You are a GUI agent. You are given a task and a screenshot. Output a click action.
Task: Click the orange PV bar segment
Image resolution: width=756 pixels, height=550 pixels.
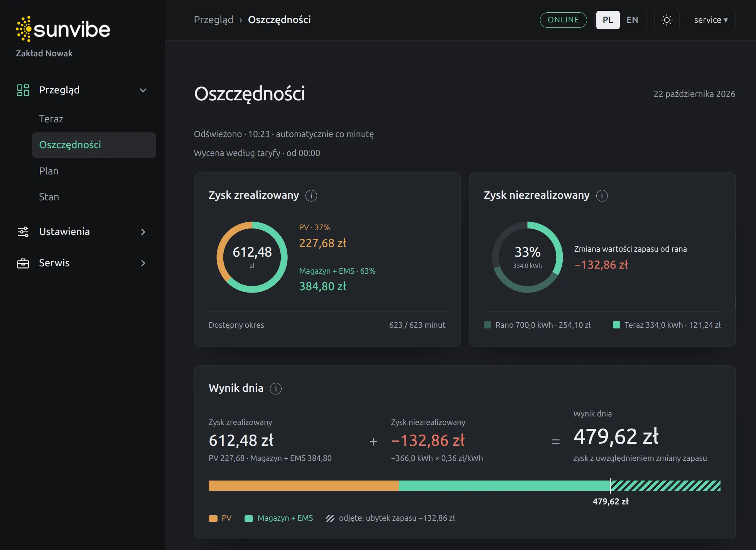(x=304, y=486)
